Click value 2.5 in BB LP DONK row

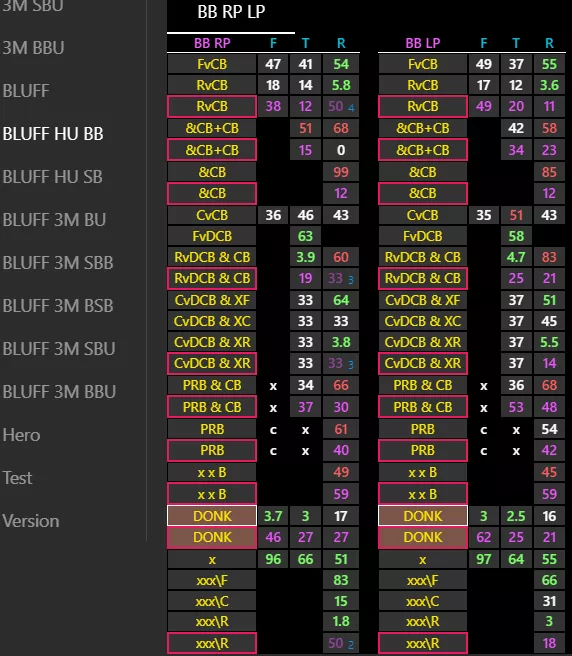[516, 516]
